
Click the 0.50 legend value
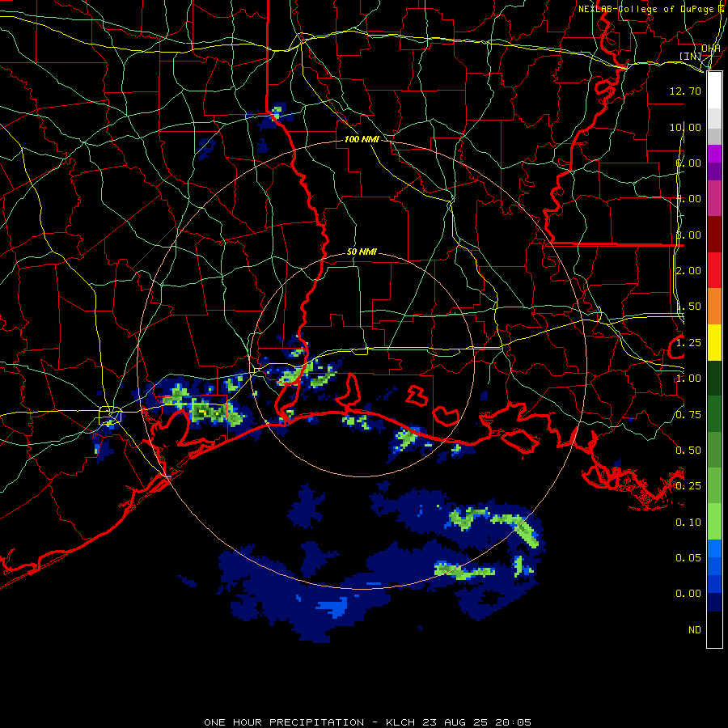click(688, 451)
